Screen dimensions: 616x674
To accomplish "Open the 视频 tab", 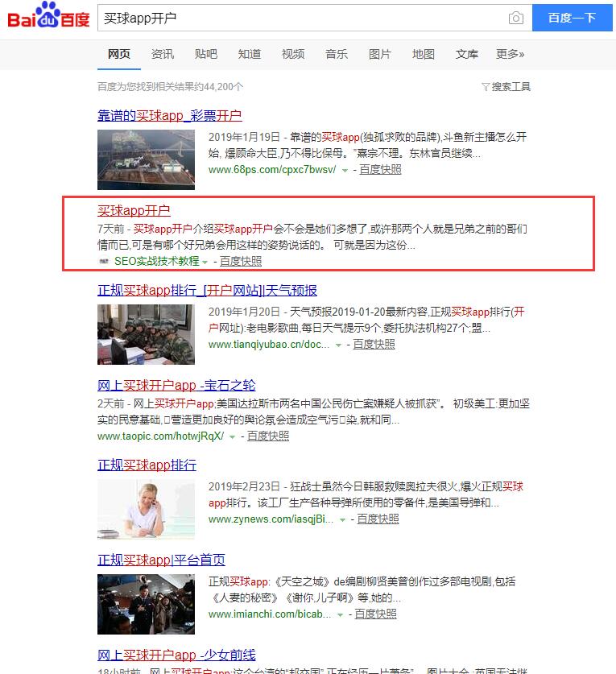I will click(293, 54).
